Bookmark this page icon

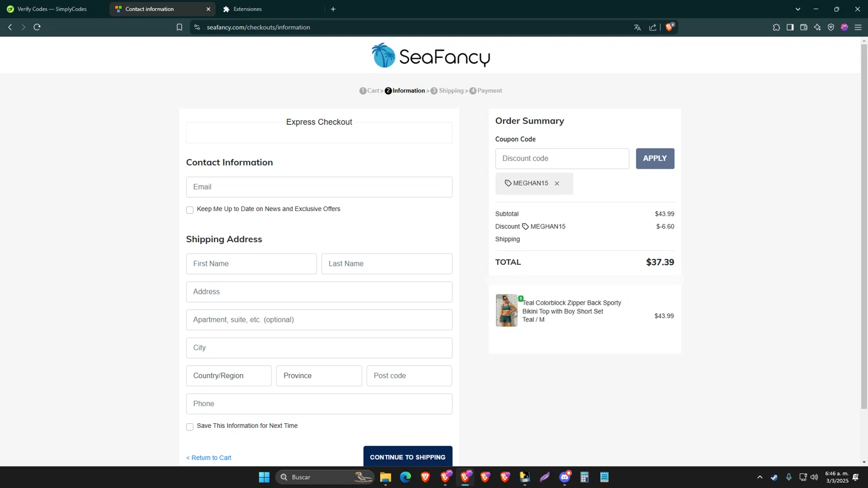point(179,27)
